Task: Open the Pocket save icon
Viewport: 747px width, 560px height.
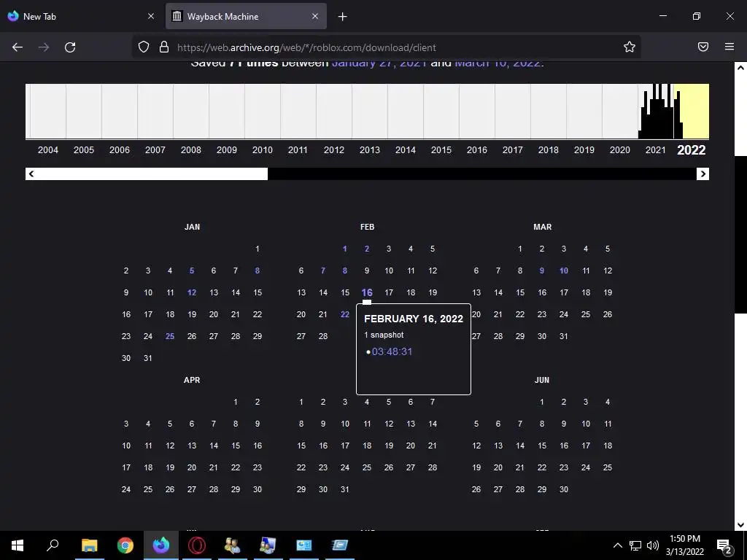Action: click(703, 47)
